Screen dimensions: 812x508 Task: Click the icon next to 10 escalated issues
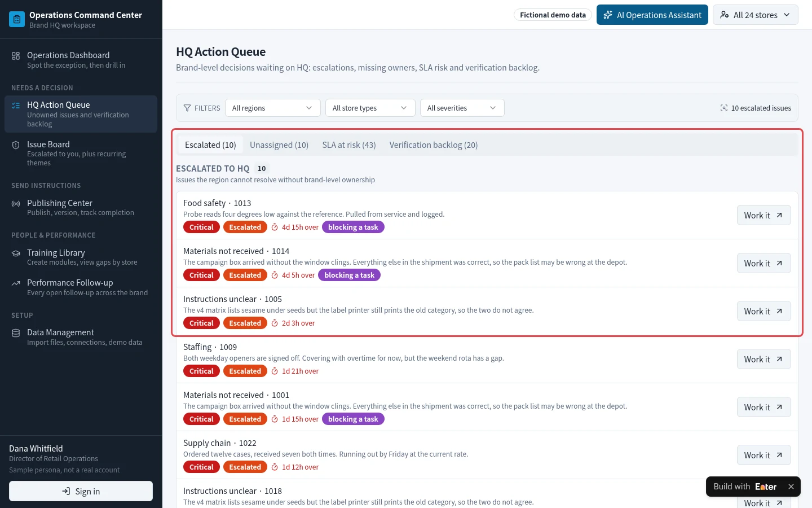coord(724,108)
